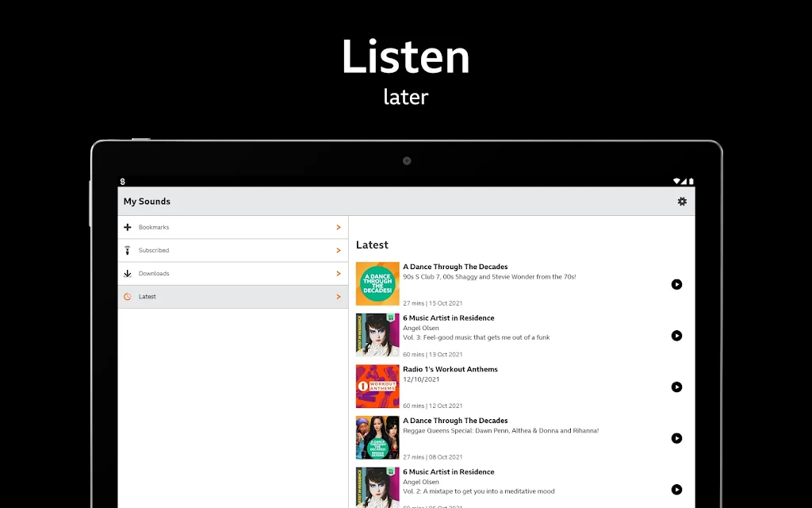Open the title above "Vol. 3: Feel-good music"
The width and height of the screenshot is (812, 508).
tap(449, 317)
